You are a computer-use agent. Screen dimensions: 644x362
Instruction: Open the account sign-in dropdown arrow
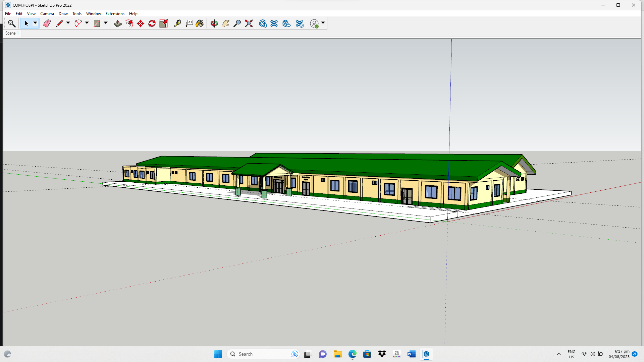(x=323, y=23)
